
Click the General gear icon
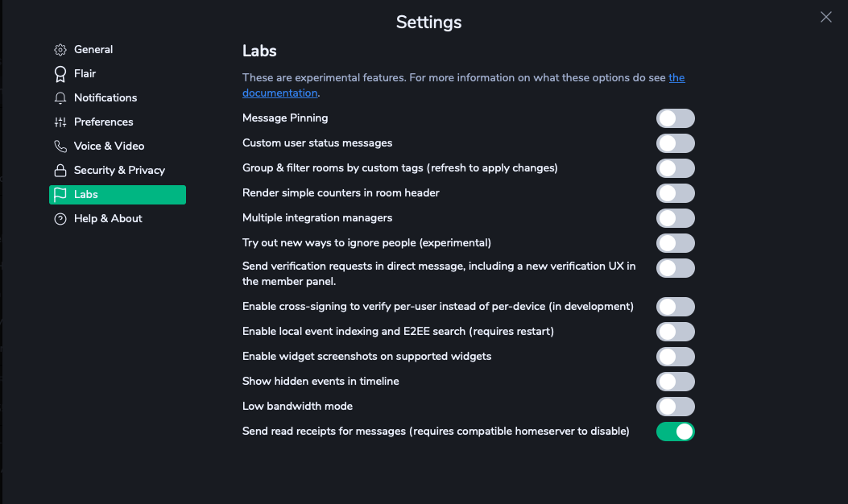coord(60,50)
